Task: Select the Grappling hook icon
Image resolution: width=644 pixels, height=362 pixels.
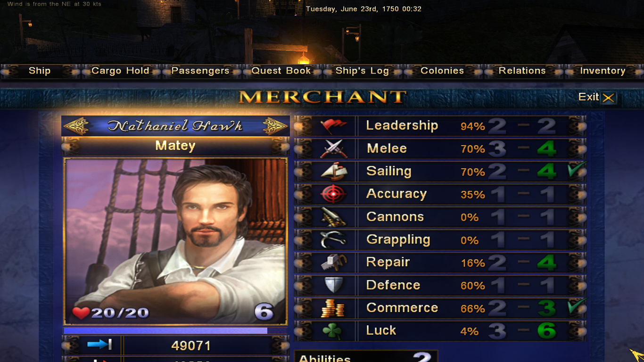Action: point(333,240)
